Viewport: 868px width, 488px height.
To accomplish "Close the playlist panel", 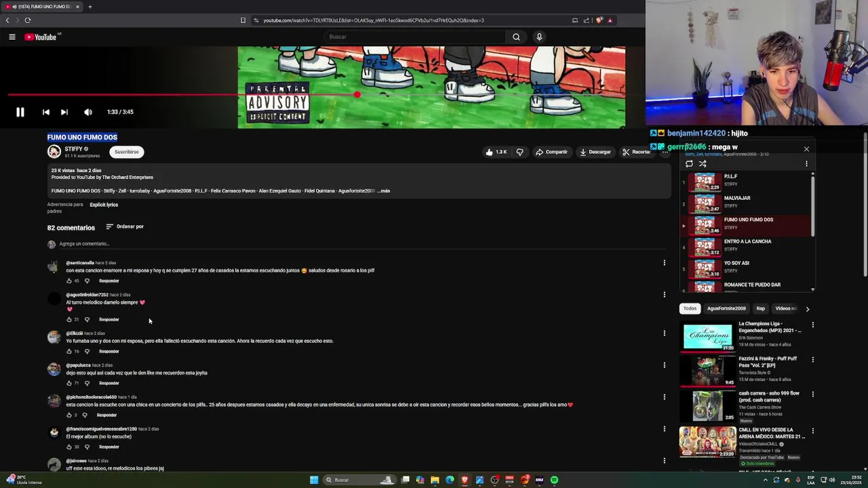I will tap(806, 149).
